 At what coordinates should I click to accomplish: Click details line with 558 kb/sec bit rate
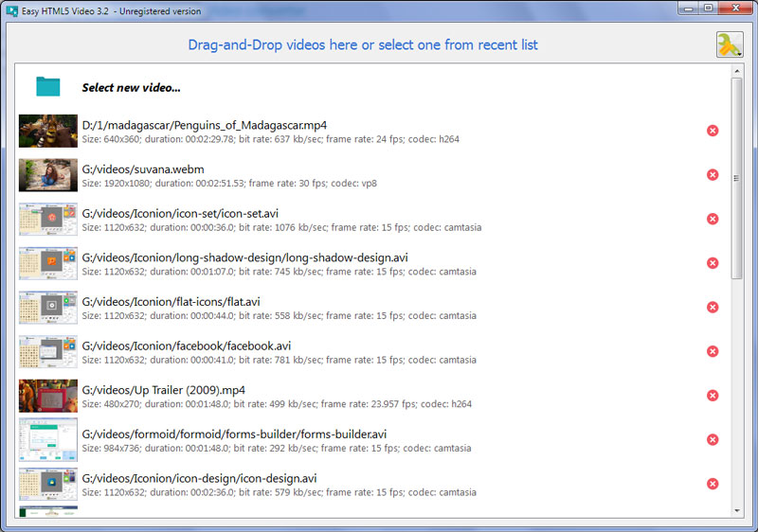[279, 316]
